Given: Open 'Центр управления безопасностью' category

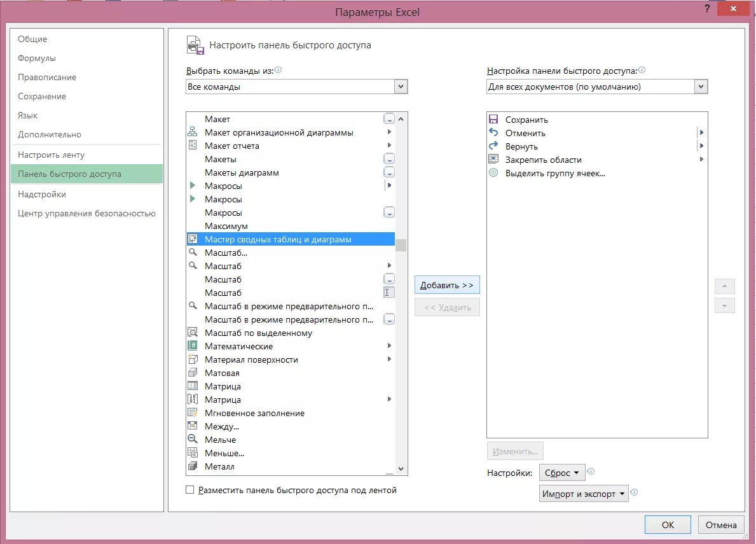Looking at the screenshot, I should [86, 213].
